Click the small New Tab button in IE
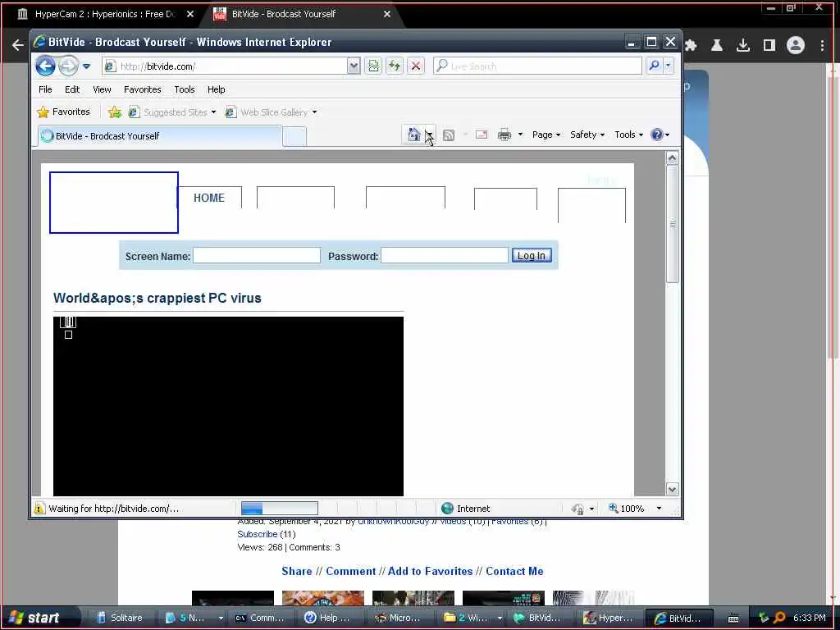840x630 pixels. pos(294,137)
